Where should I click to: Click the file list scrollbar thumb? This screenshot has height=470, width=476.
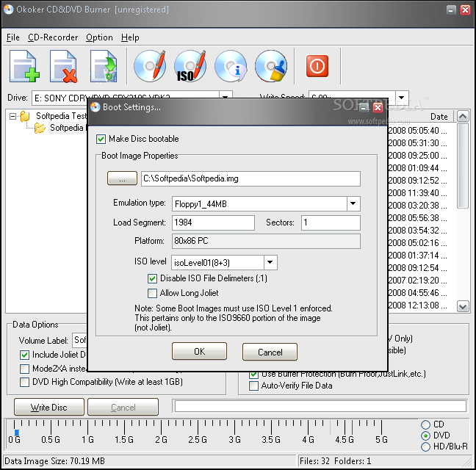pos(463,166)
